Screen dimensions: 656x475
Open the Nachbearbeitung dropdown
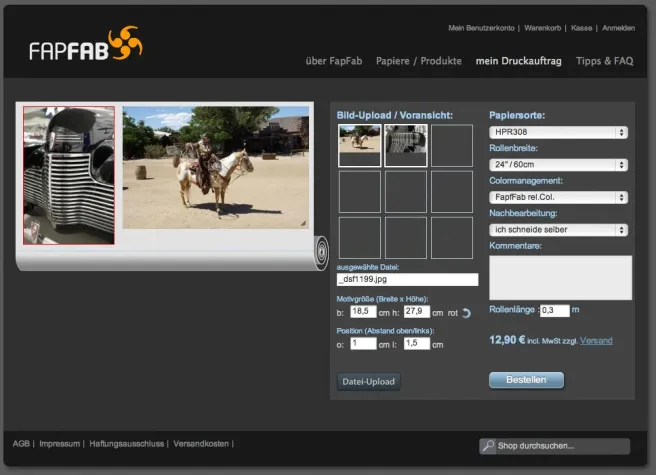tap(559, 229)
